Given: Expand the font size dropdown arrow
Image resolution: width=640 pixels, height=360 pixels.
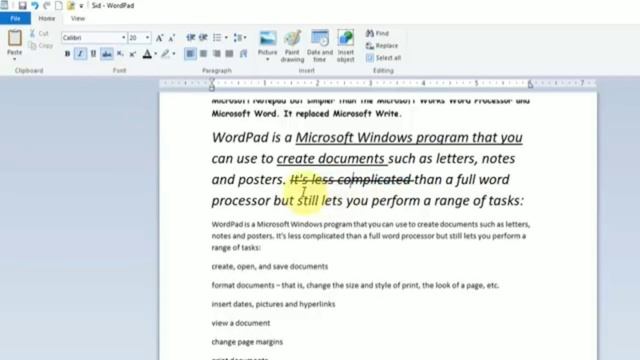Looking at the screenshot, I should (148, 38).
